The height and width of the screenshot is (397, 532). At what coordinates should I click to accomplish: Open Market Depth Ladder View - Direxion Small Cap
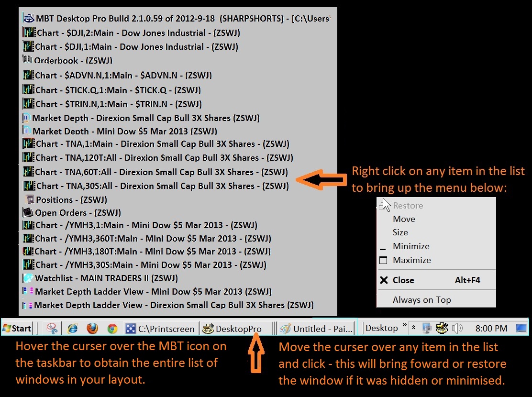[x=168, y=305]
